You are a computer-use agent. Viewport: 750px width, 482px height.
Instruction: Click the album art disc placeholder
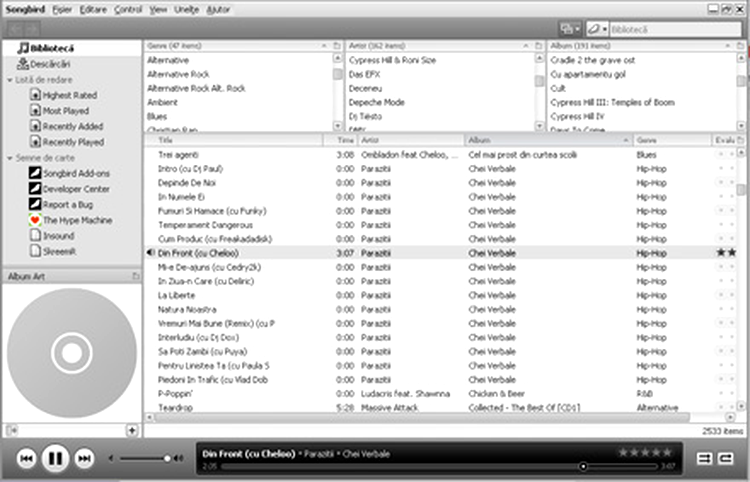click(72, 353)
